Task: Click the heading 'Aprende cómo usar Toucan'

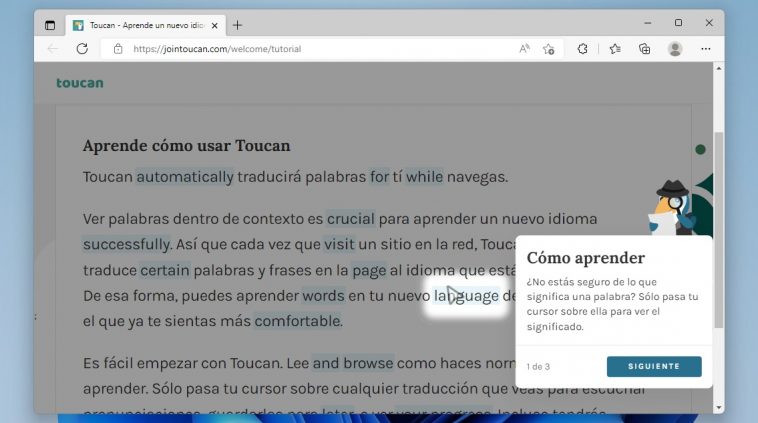Action: coord(187,146)
